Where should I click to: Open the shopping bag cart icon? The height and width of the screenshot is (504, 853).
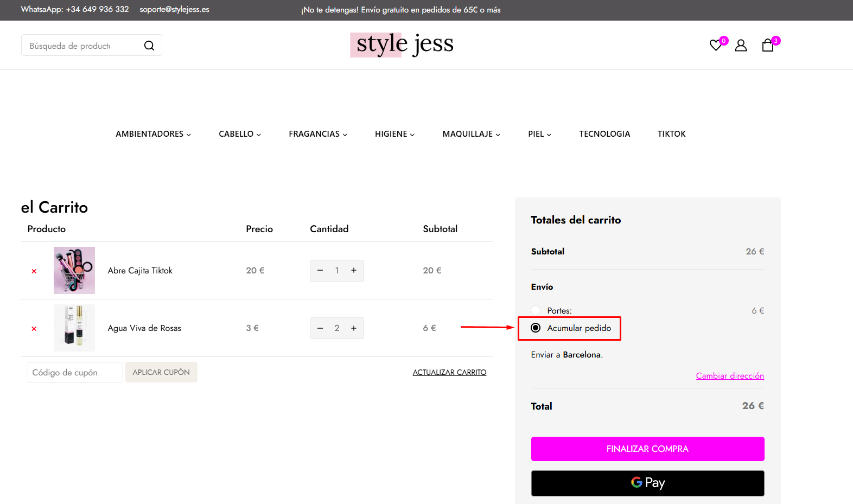tap(768, 46)
